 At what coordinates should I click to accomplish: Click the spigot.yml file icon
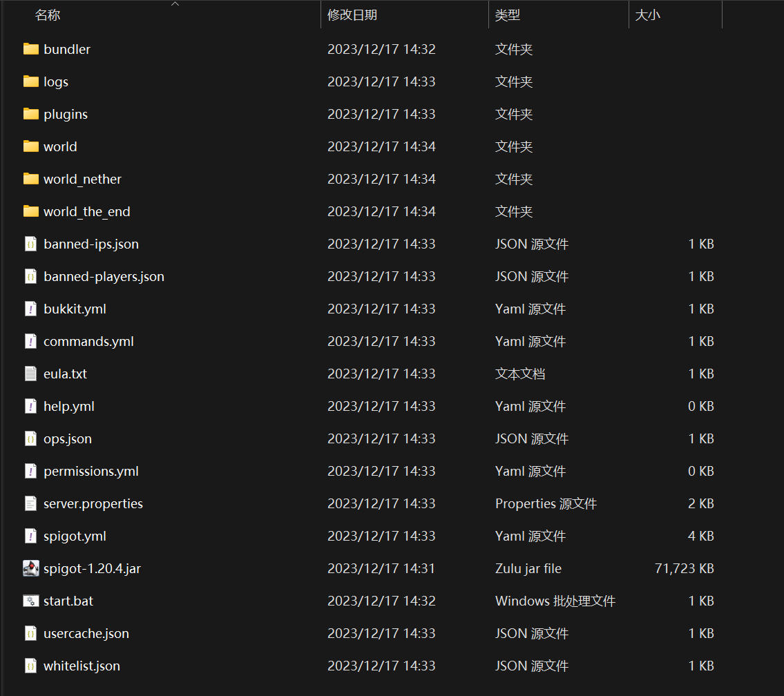tap(31, 536)
